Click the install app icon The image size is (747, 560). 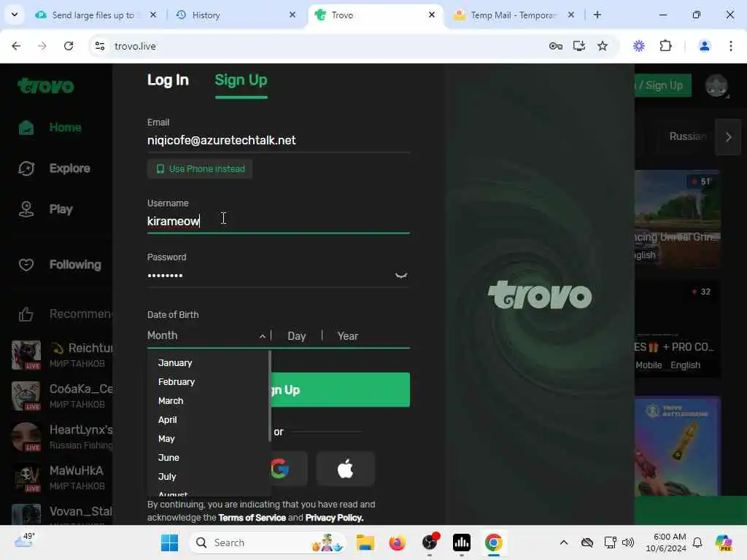pyautogui.click(x=578, y=46)
